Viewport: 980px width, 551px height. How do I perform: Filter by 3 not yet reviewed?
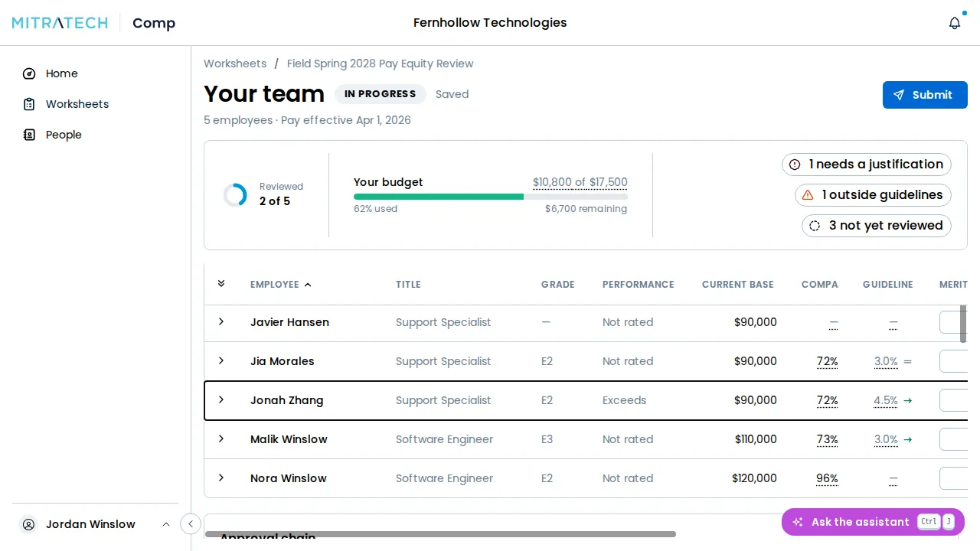(x=877, y=226)
